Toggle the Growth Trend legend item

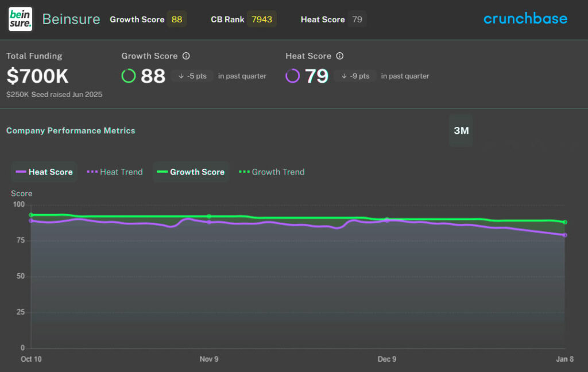(x=271, y=172)
